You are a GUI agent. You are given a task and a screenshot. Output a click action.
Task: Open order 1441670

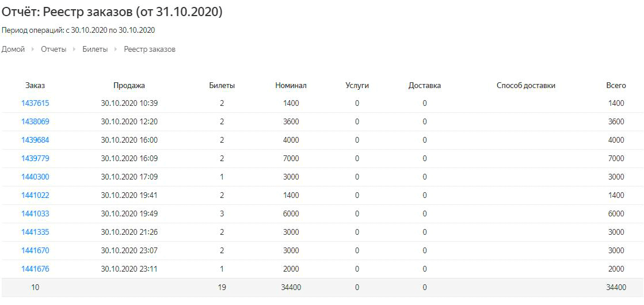coord(35,250)
